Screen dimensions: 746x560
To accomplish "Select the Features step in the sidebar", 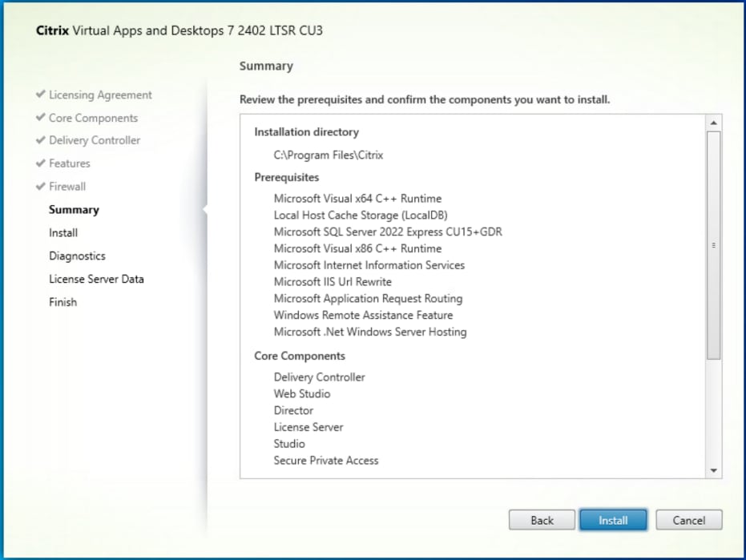I will tap(70, 163).
